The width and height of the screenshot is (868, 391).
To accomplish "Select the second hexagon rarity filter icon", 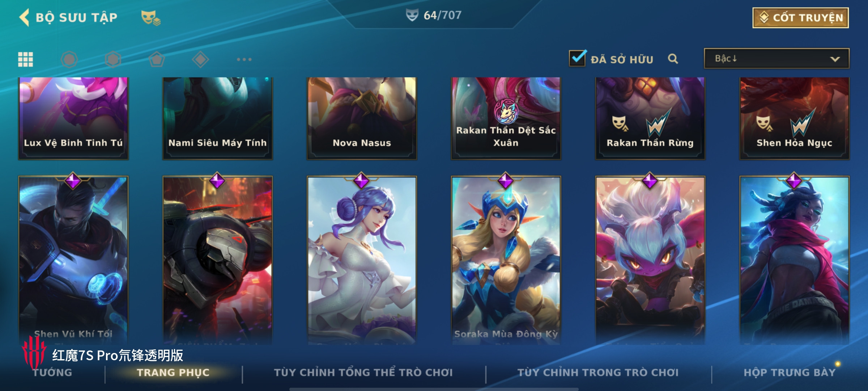I will [113, 59].
